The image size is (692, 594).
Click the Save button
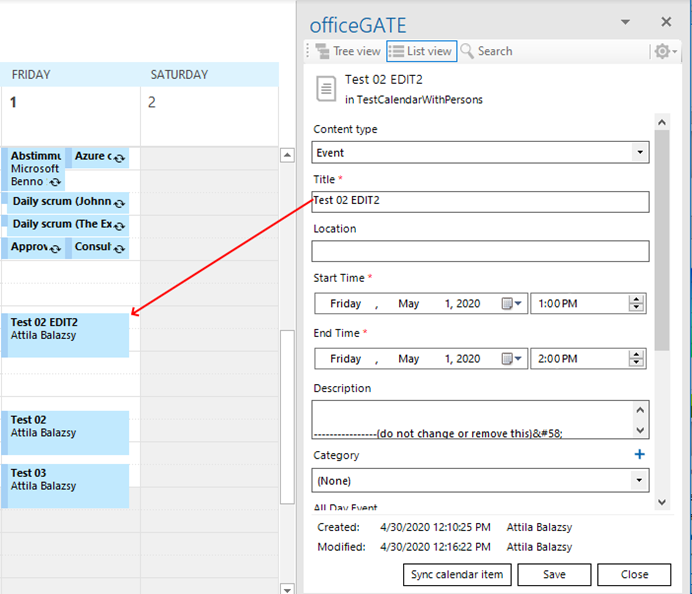pos(554,575)
